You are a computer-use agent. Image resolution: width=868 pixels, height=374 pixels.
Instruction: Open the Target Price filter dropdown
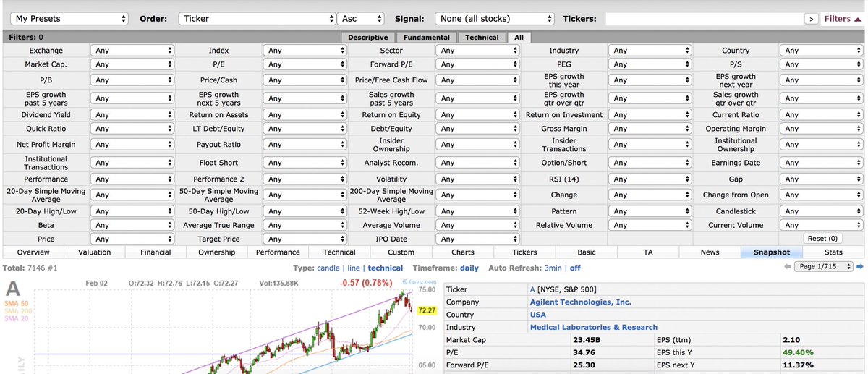(305, 239)
